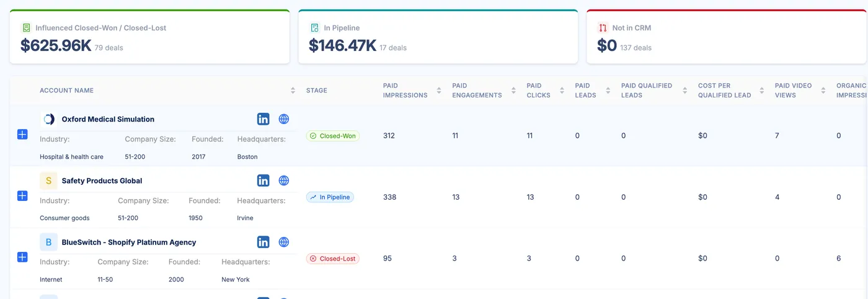Open LinkedIn page for Oxford Medical Simulation
Image resolution: width=868 pixels, height=299 pixels.
click(x=263, y=119)
